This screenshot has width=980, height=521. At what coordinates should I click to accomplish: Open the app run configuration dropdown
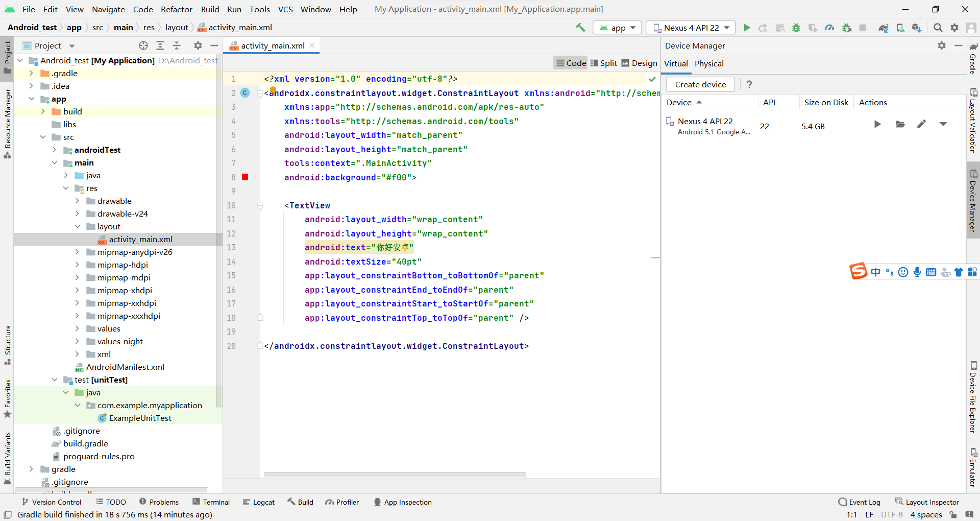(617, 28)
